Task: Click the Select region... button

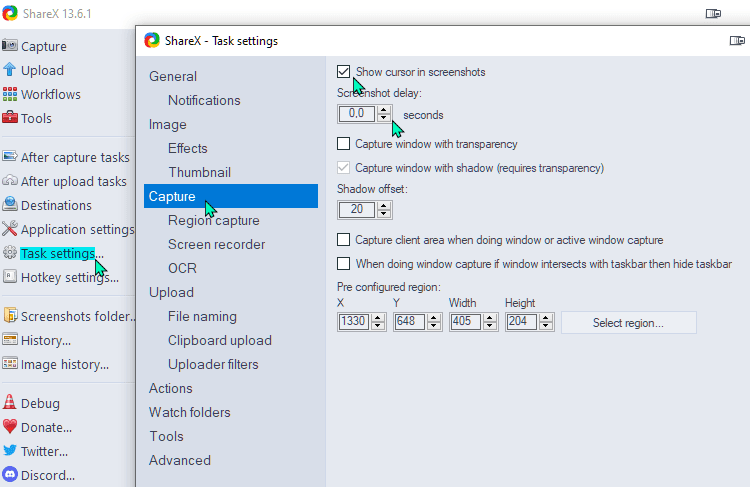Action: [629, 322]
